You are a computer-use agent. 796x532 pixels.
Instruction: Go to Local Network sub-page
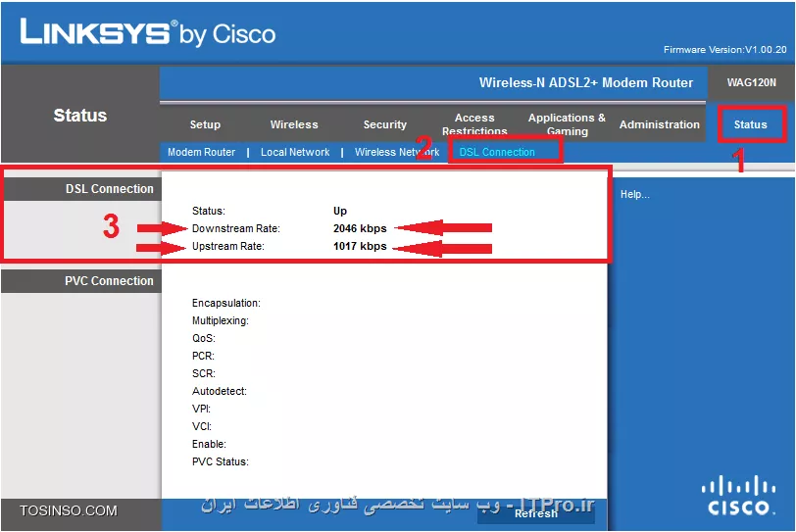(x=295, y=152)
